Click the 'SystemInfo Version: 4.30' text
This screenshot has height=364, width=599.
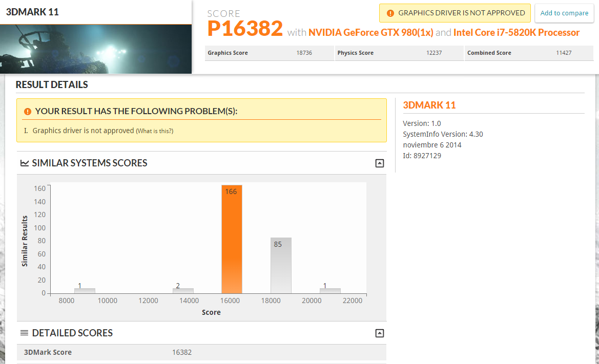pyautogui.click(x=443, y=134)
